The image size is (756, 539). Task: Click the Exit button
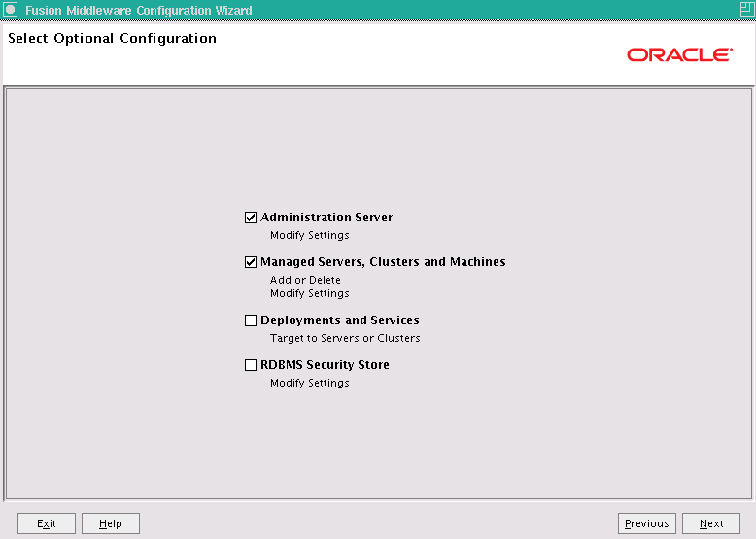pos(47,523)
